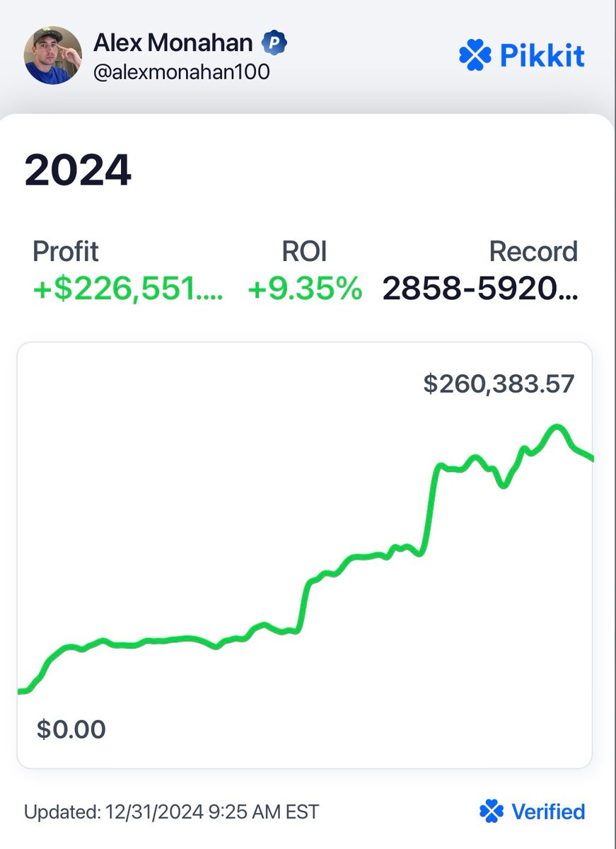Click the ROI label
616x849 pixels.
tap(303, 252)
